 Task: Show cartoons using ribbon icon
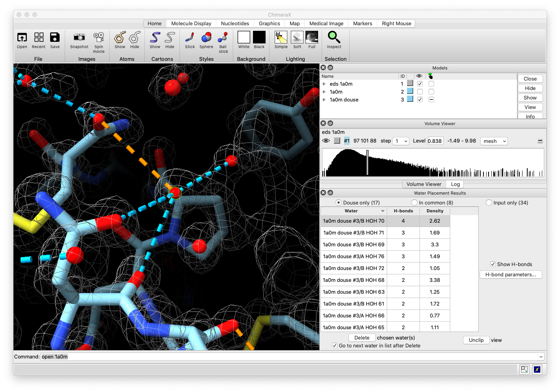coord(155,38)
